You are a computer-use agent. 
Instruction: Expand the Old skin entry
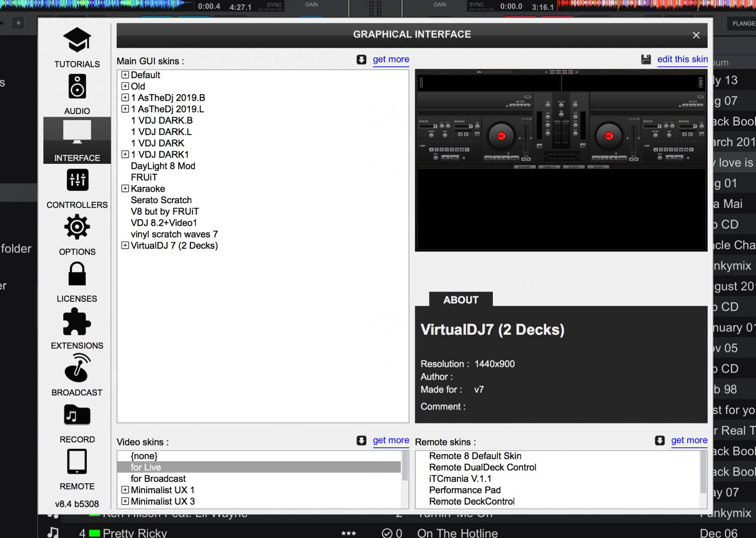(125, 86)
